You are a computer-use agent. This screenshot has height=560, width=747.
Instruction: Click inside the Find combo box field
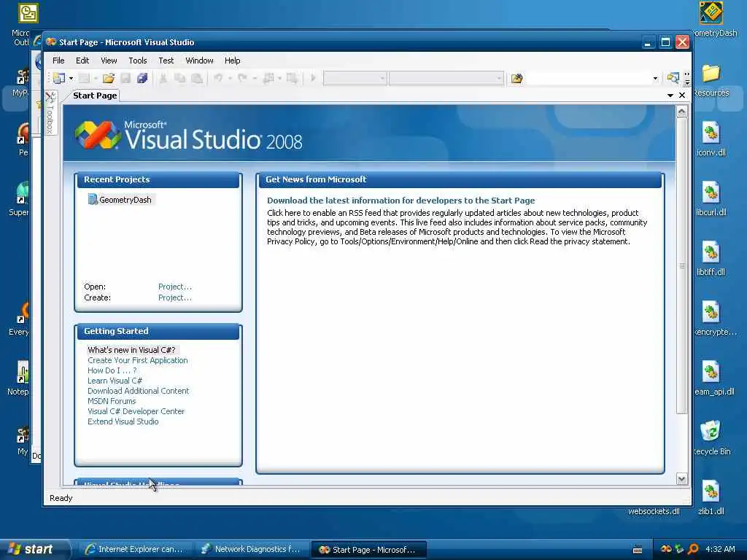[x=589, y=78]
